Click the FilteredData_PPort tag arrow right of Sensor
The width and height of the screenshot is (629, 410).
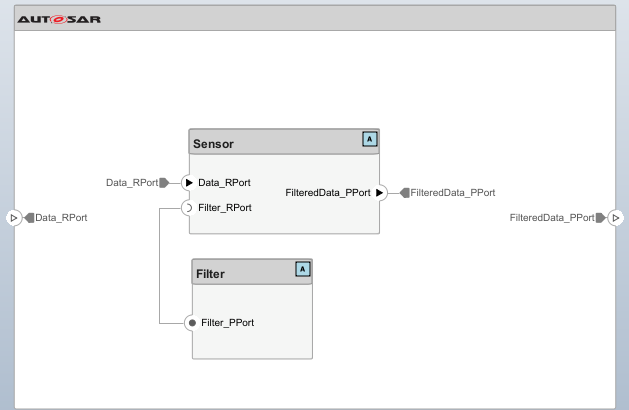coord(404,192)
